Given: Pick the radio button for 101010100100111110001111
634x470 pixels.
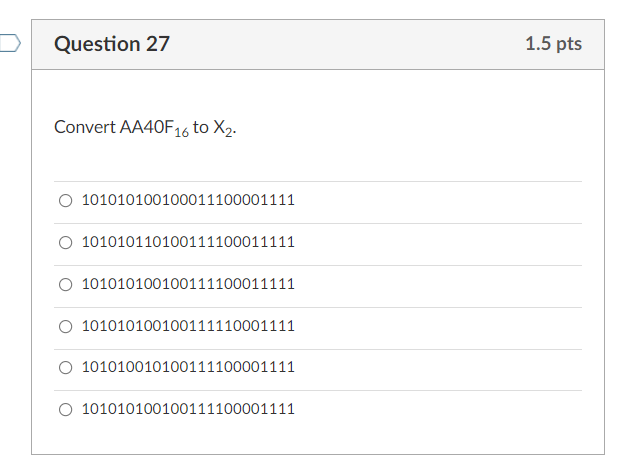Looking at the screenshot, I should pyautogui.click(x=65, y=326).
